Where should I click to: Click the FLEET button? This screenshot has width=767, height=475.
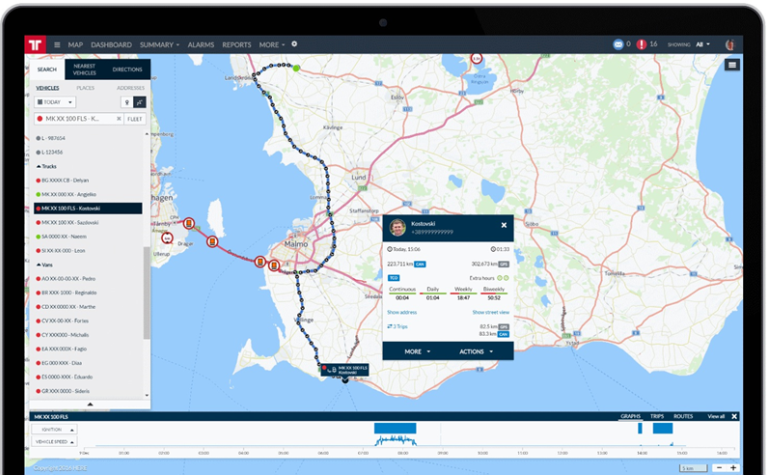135,118
